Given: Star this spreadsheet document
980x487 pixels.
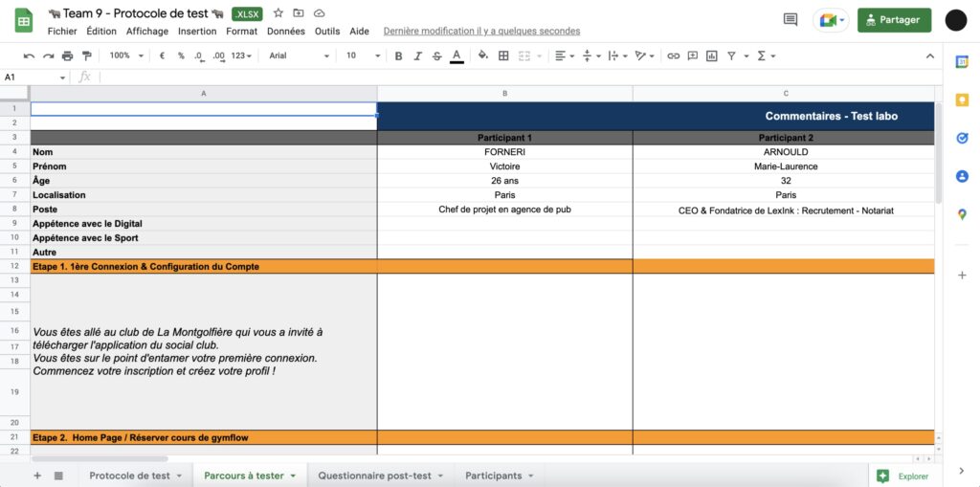Looking at the screenshot, I should pos(278,13).
